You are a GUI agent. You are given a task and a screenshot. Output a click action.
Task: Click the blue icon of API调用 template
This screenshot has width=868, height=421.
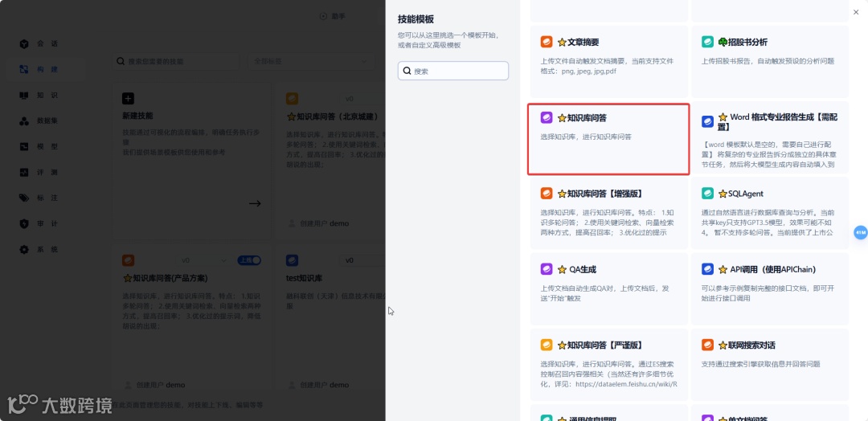pos(707,269)
